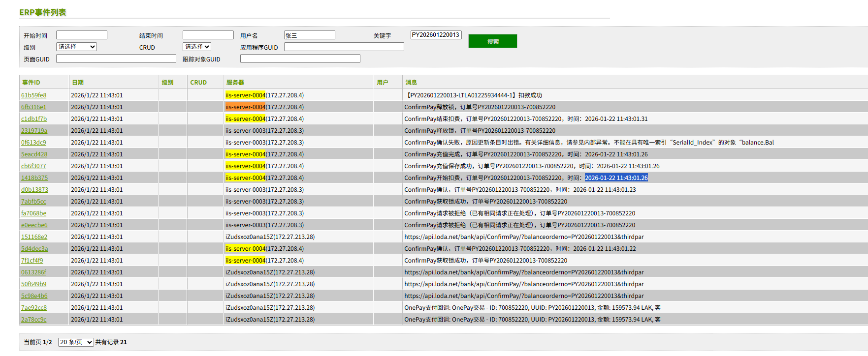Focus the 页面GUID input field
This screenshot has width=868, height=356.
116,59
